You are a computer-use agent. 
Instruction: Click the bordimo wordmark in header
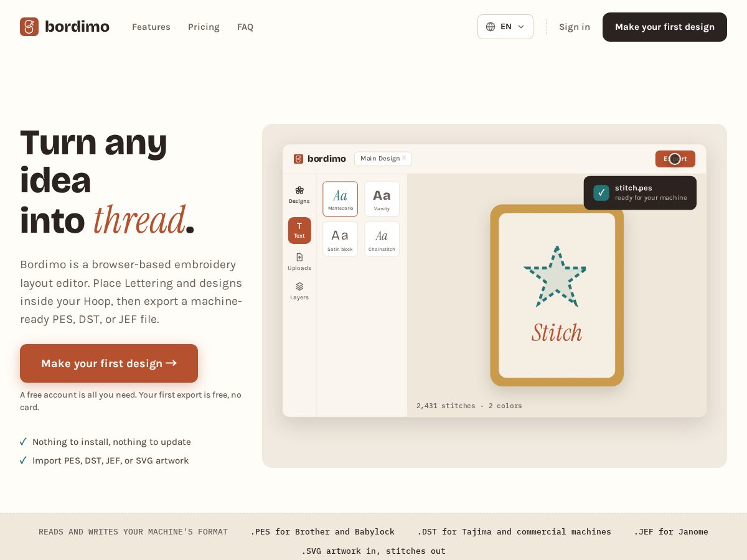click(77, 27)
